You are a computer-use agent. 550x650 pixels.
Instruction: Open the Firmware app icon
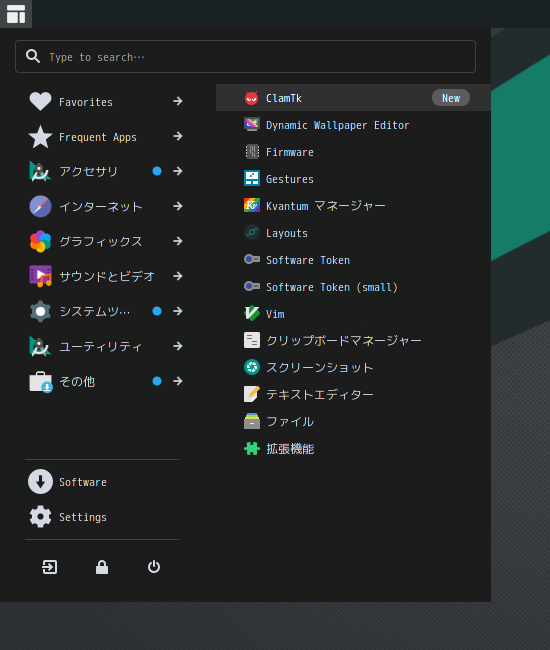tap(252, 152)
